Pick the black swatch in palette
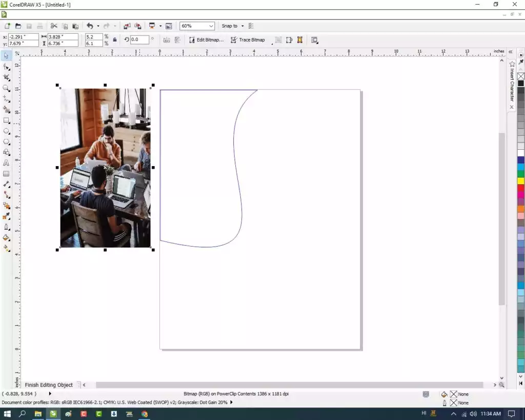Viewport: 525px width, 420px height. pos(521,83)
